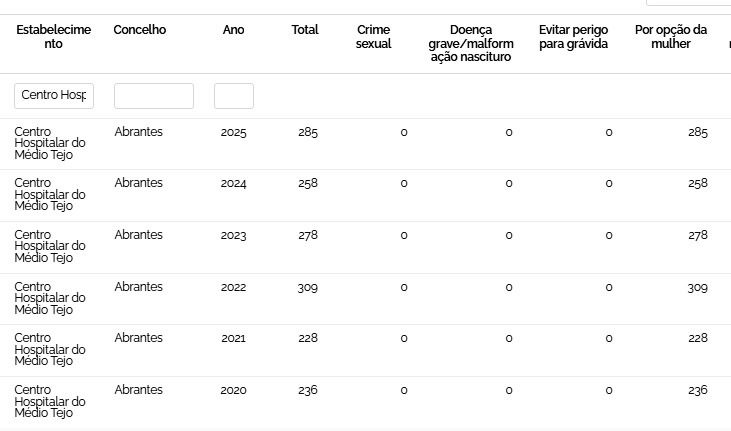Sort table by Total column
Viewport: 731px width, 431px height.
(x=305, y=30)
